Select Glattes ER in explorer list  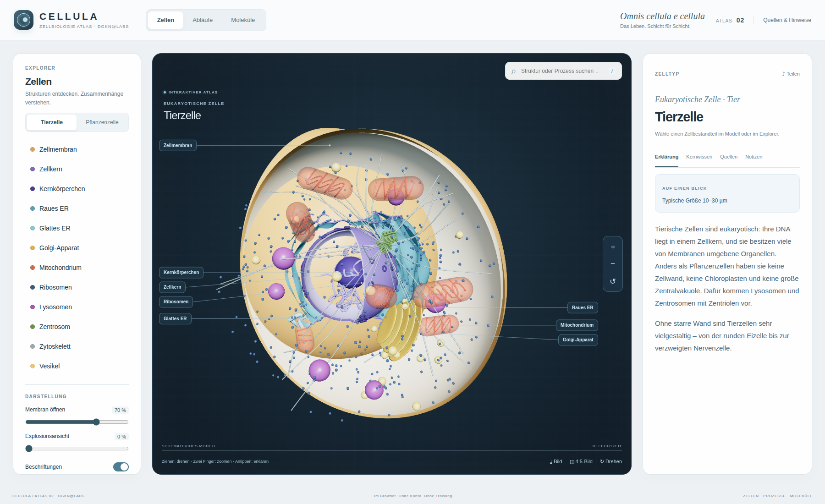pos(77,228)
